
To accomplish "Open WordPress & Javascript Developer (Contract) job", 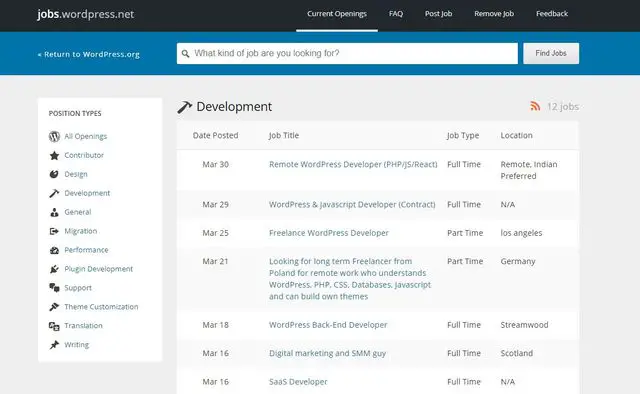I will [352, 205].
